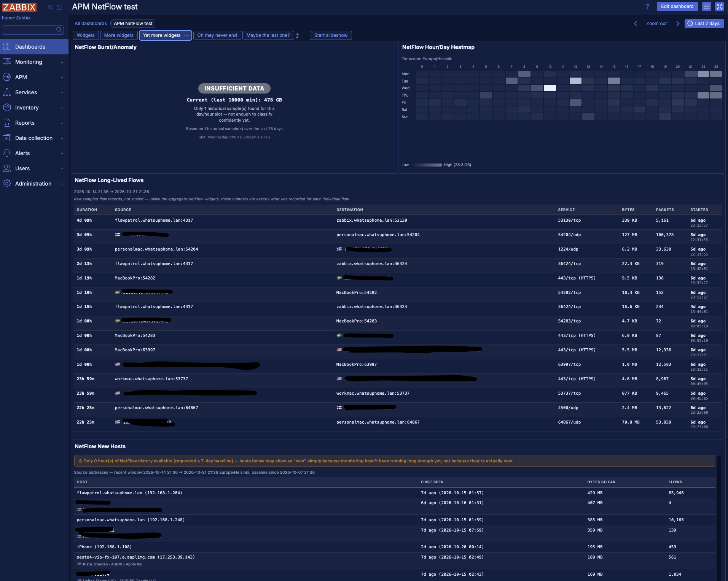Screen dimensions: 728x581
Task: Click the Users sidebar icon
Action: (7, 168)
